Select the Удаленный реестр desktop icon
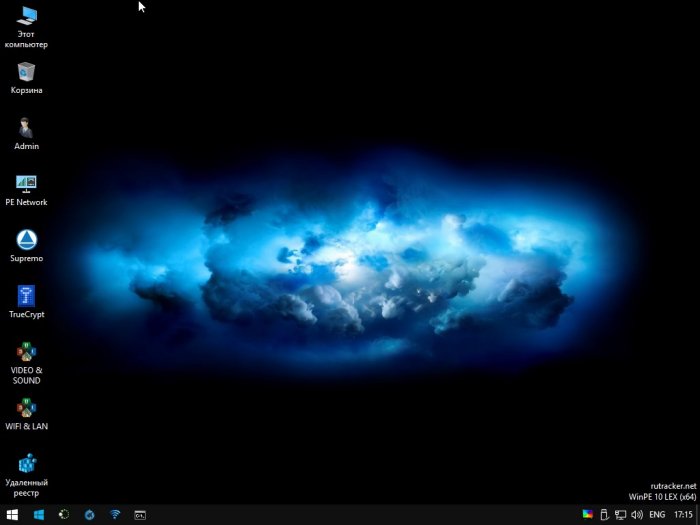The image size is (700, 525). tap(26, 463)
